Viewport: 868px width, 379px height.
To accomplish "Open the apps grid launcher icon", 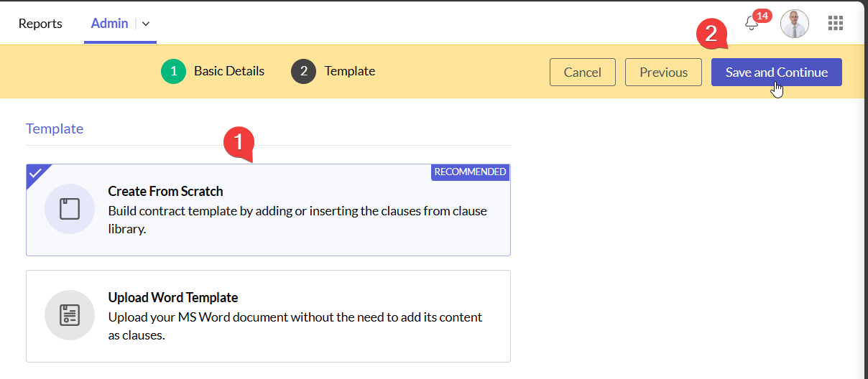I will 835,24.
